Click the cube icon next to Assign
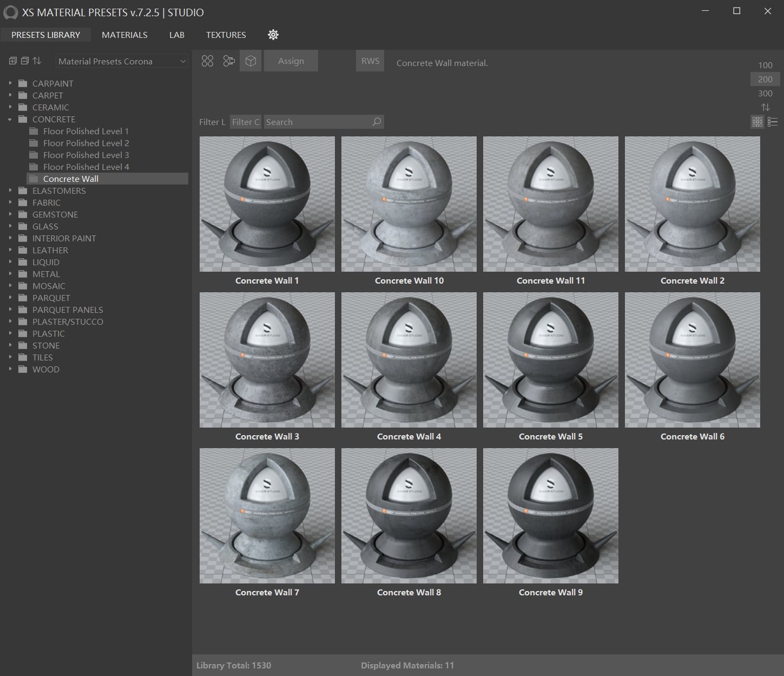 coord(251,61)
